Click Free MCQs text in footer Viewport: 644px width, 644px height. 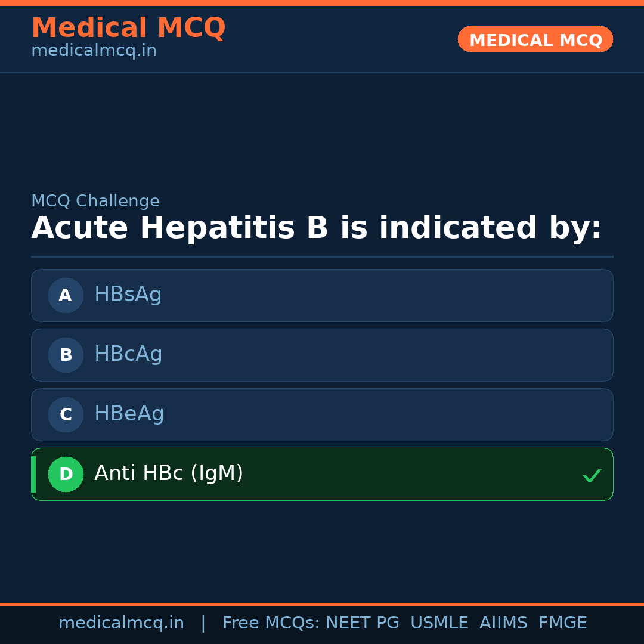[x=271, y=623]
